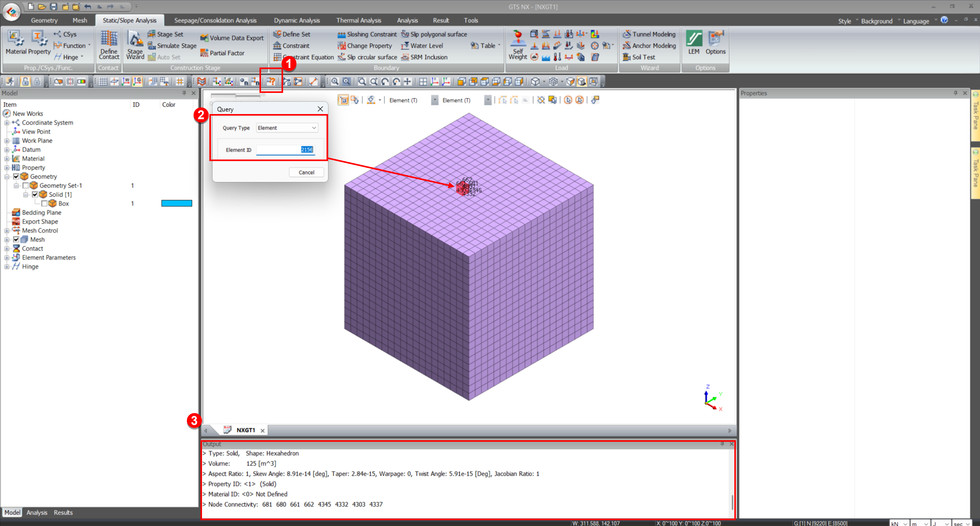Viewport: 980px width, 526px height.
Task: Toggle the Geometry Set-1 checkbox
Action: [x=25, y=185]
